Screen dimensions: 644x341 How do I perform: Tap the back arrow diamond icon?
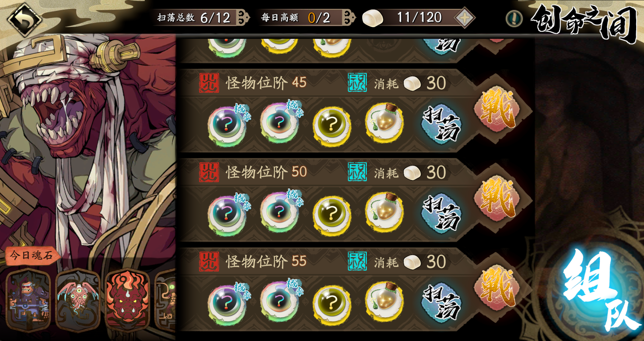pyautogui.click(x=24, y=19)
